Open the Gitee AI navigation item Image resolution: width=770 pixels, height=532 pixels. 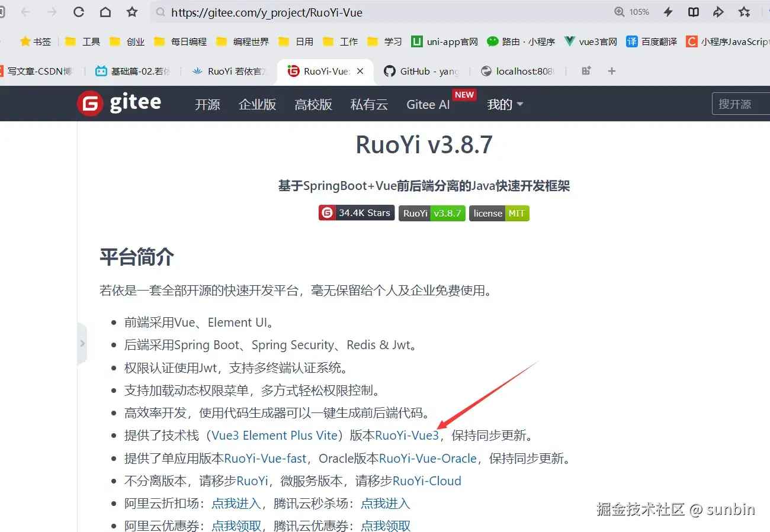pyautogui.click(x=428, y=104)
